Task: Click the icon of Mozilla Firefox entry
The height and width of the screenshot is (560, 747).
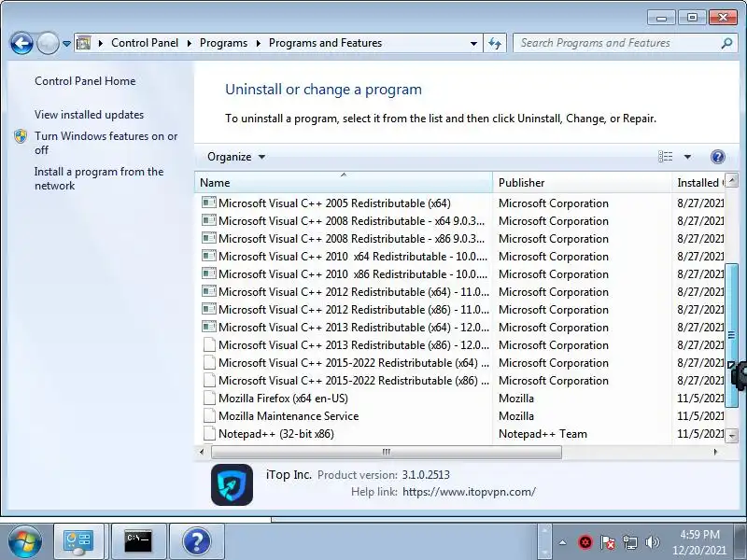Action: pos(208,399)
